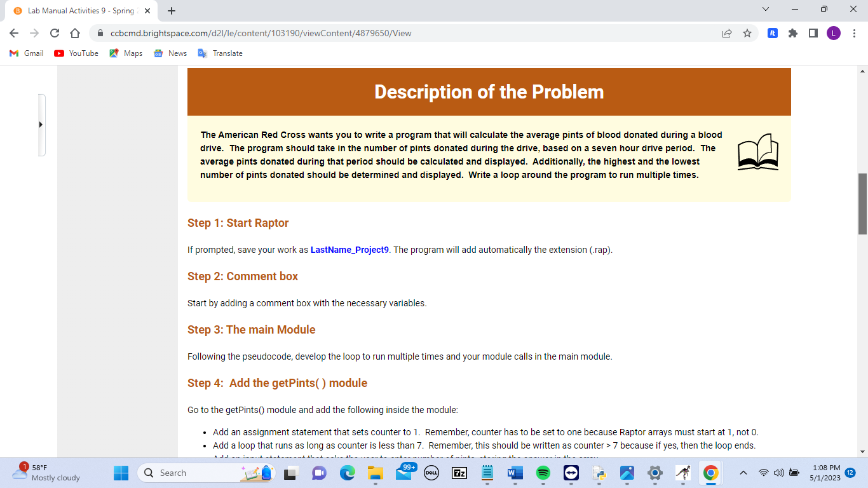Switch to Google Chrome in taskbar

tap(710, 473)
